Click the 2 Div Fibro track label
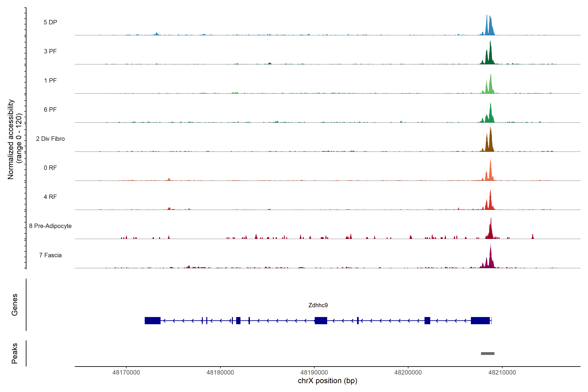The height and width of the screenshot is (392, 588). 50,139
